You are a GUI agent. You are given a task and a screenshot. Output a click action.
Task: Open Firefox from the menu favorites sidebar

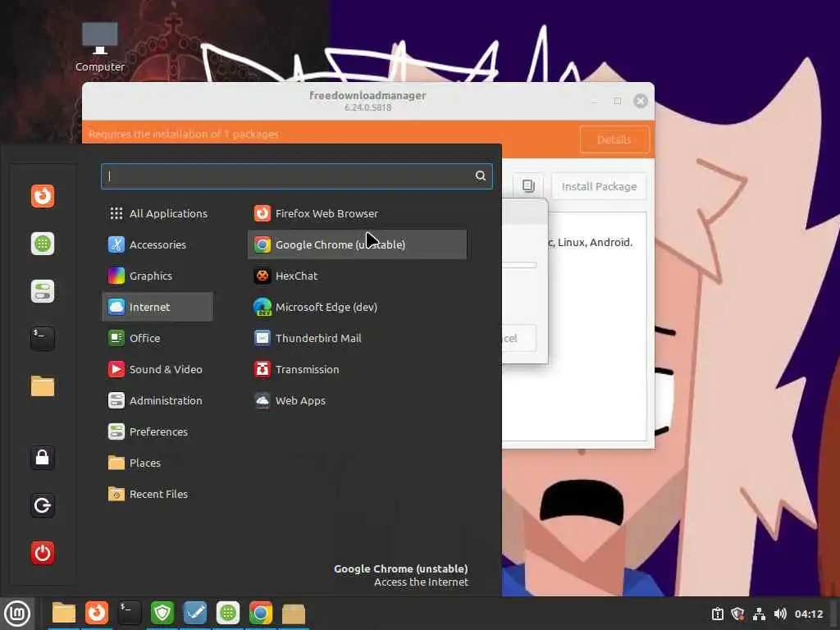coord(43,196)
